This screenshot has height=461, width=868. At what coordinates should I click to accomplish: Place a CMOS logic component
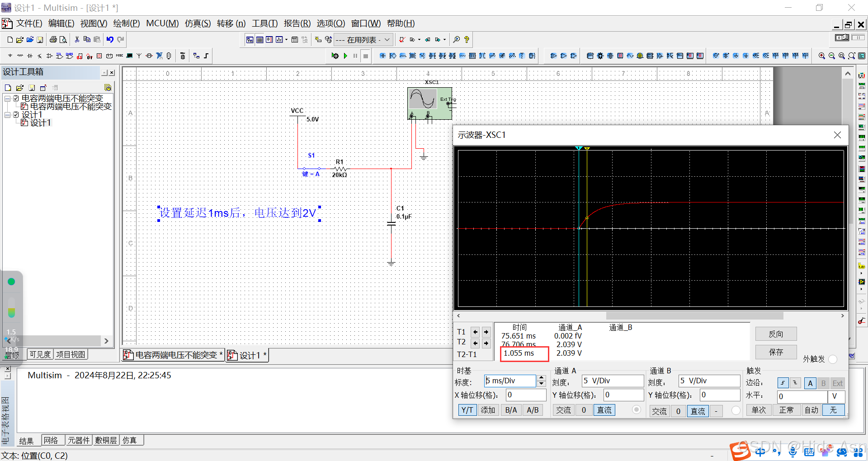[x=70, y=56]
